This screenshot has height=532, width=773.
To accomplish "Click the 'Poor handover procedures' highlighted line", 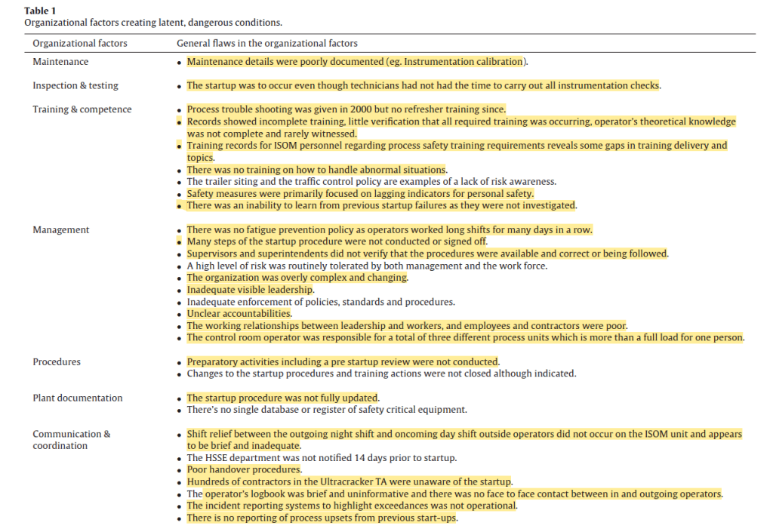I will coord(244,470).
